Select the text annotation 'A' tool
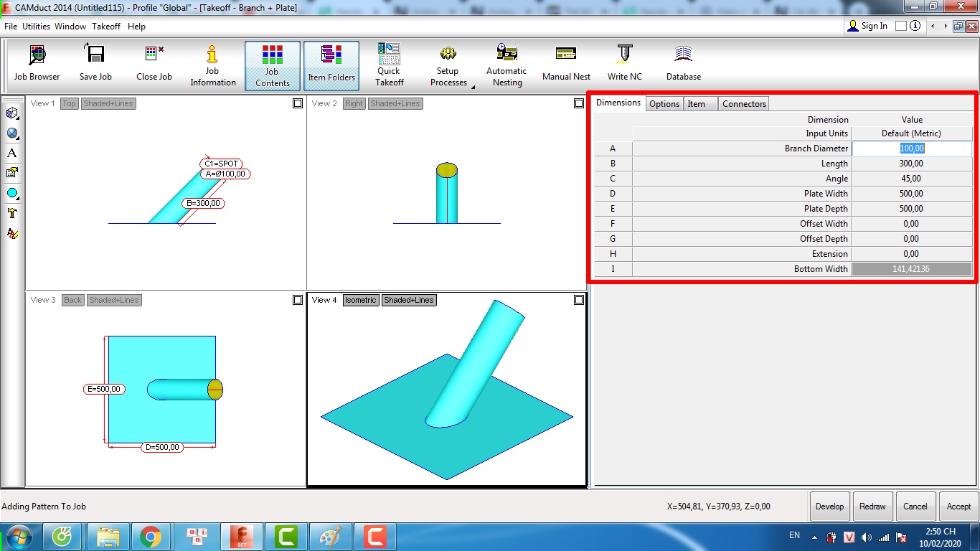This screenshot has height=551, width=980. [x=12, y=153]
